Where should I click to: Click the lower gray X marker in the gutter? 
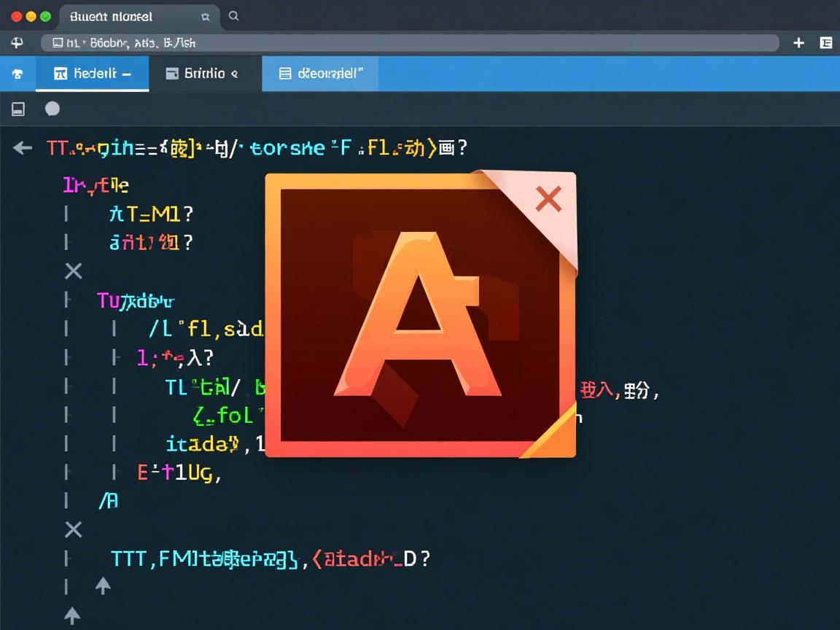pos(73,529)
